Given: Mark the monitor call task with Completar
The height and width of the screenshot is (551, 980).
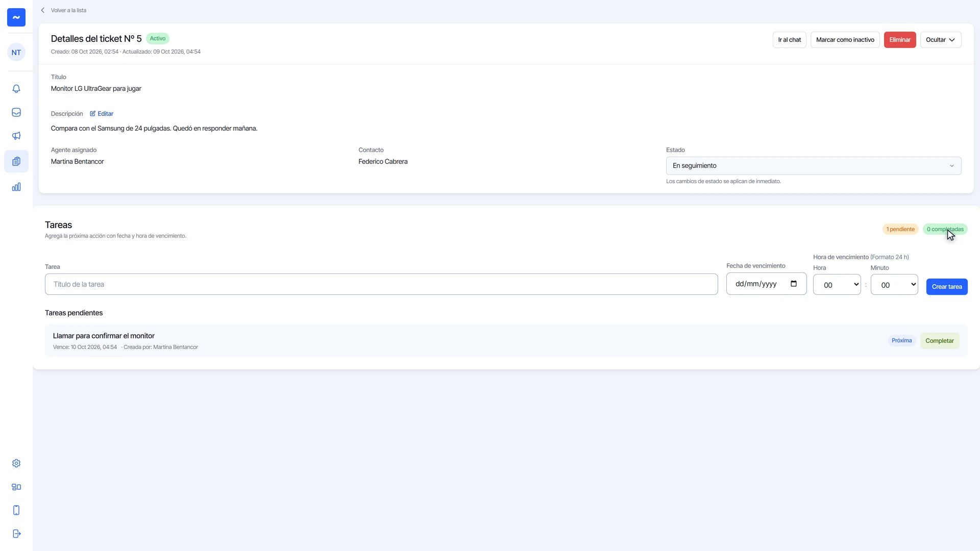Looking at the screenshot, I should [x=940, y=341].
